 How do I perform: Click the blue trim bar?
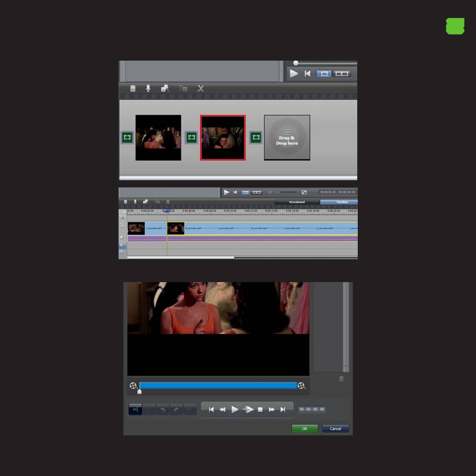218,385
